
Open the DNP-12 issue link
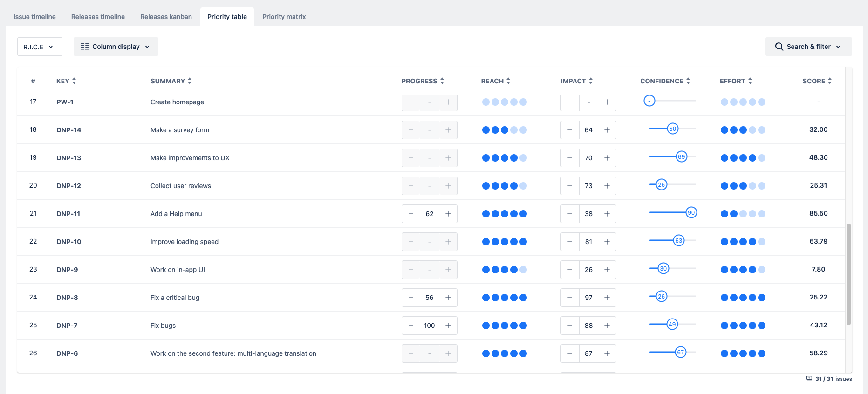click(x=68, y=186)
